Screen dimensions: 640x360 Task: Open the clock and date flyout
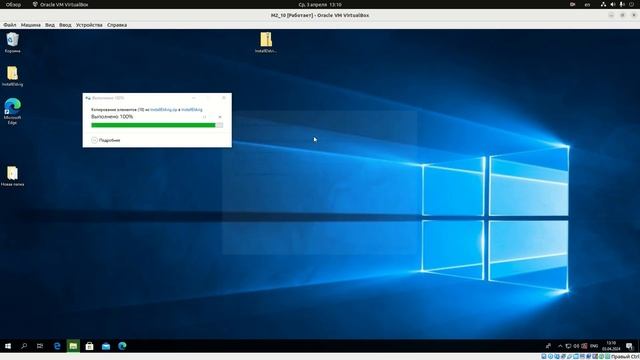coord(611,346)
